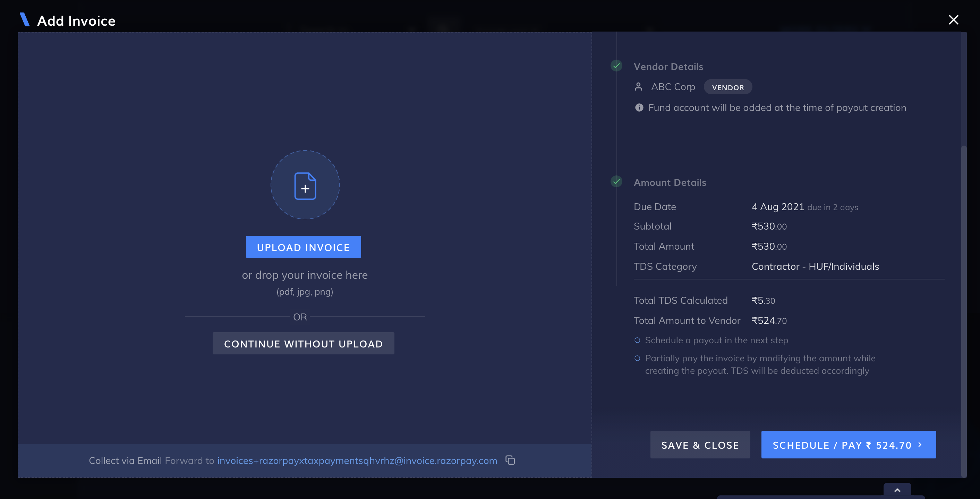Select the Amount Details heading
Screen dimensions: 980x499
(670, 182)
